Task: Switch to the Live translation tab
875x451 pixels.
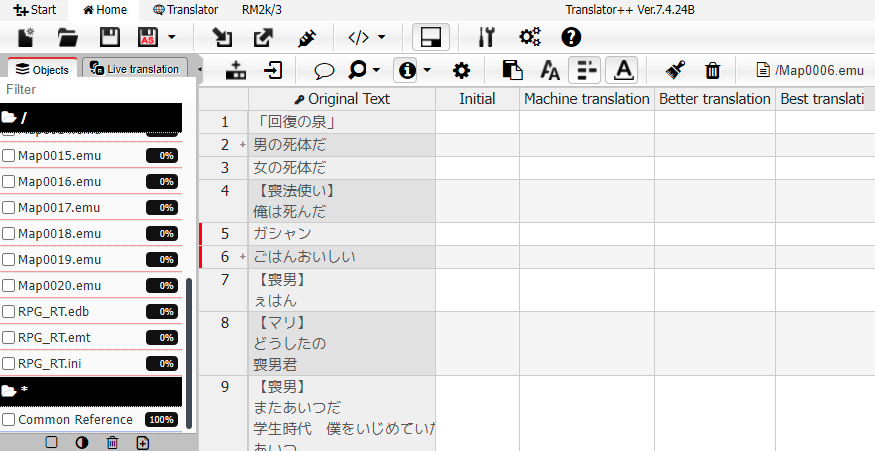Action: [134, 69]
